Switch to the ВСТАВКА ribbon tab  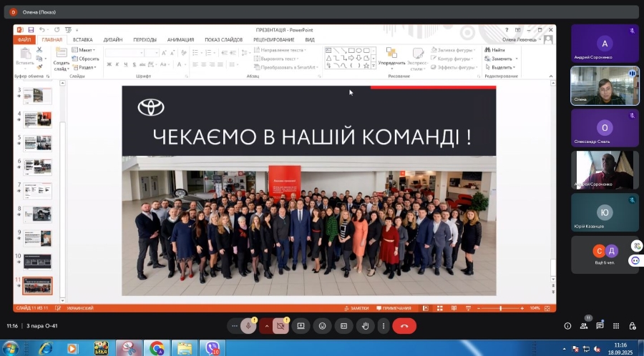point(82,40)
